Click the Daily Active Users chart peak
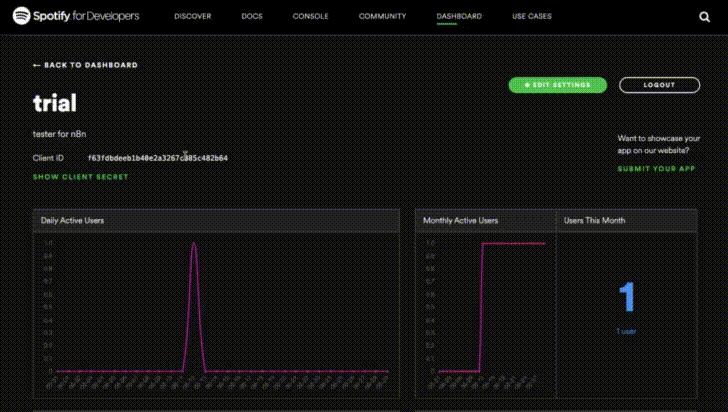The height and width of the screenshot is (412, 728). [x=193, y=244]
